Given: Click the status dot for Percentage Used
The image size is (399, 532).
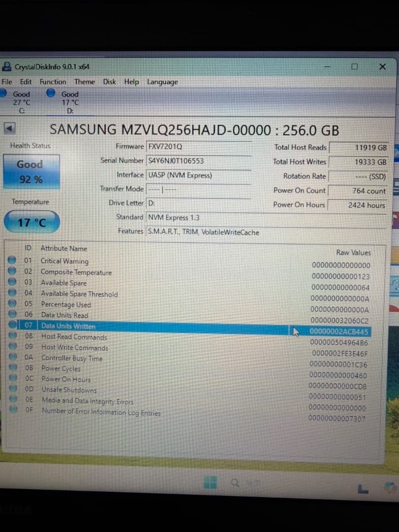Looking at the screenshot, I should click(x=12, y=303).
